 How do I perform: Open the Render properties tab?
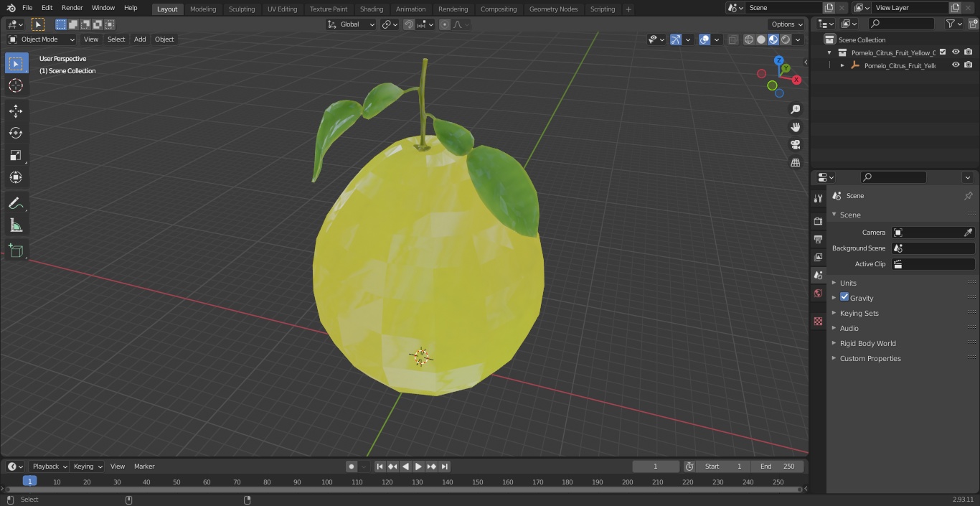tap(818, 221)
